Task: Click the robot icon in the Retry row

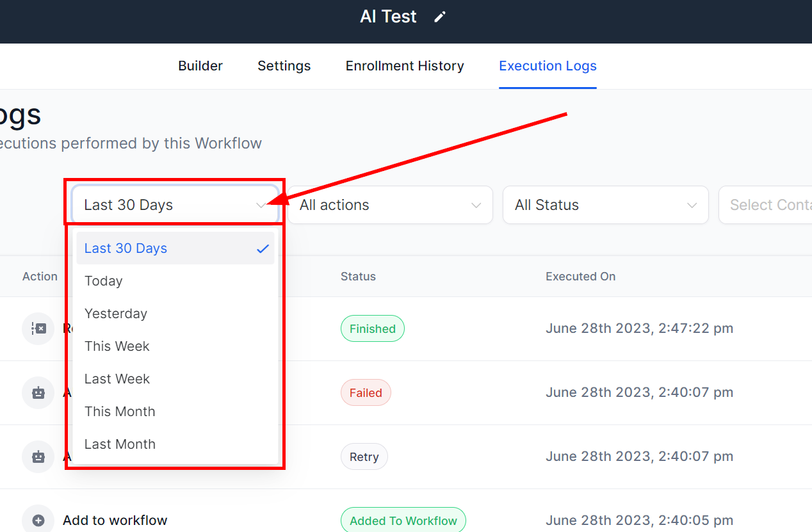Action: pos(38,456)
